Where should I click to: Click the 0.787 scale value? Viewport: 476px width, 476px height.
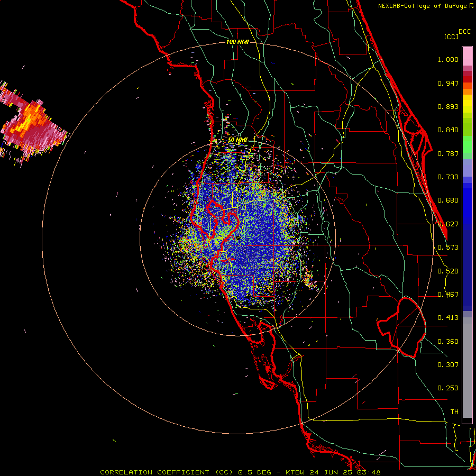click(x=448, y=153)
